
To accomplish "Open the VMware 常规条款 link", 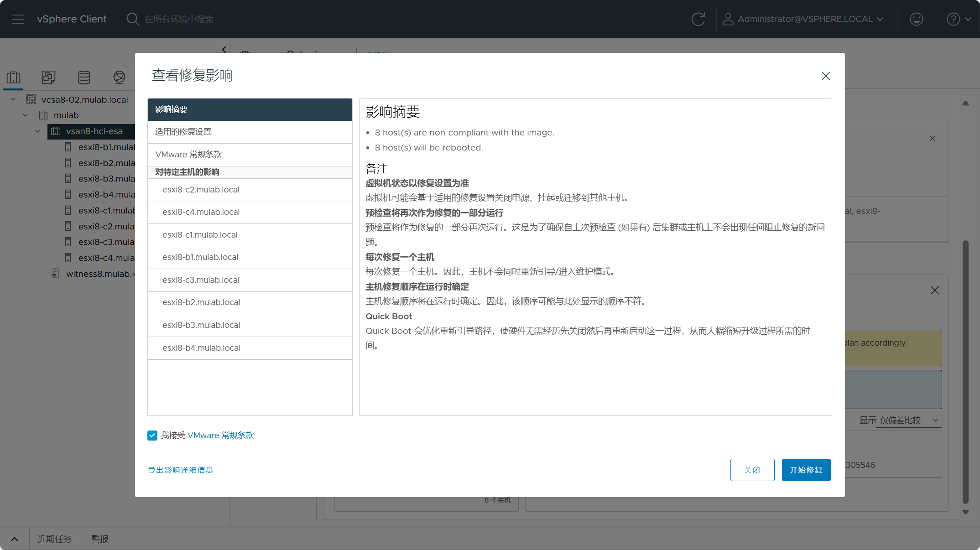I will 221,436.
